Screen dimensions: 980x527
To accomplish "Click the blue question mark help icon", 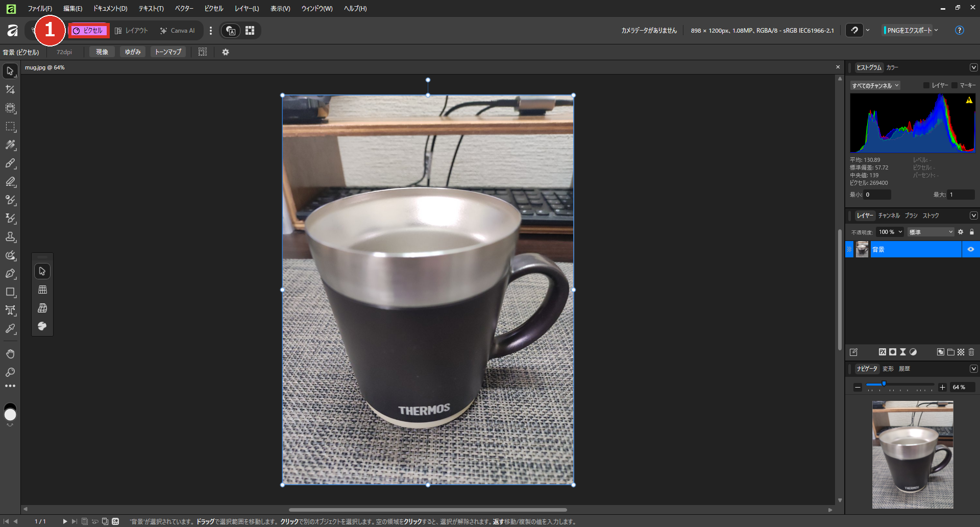I will click(960, 30).
